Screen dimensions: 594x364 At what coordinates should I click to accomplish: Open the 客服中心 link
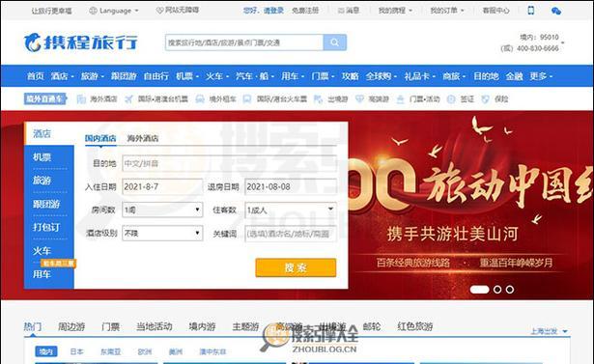coord(495,11)
